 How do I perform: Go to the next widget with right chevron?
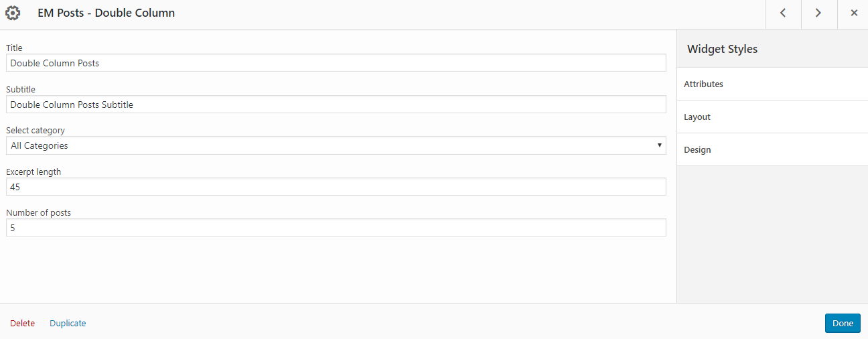[x=818, y=14]
